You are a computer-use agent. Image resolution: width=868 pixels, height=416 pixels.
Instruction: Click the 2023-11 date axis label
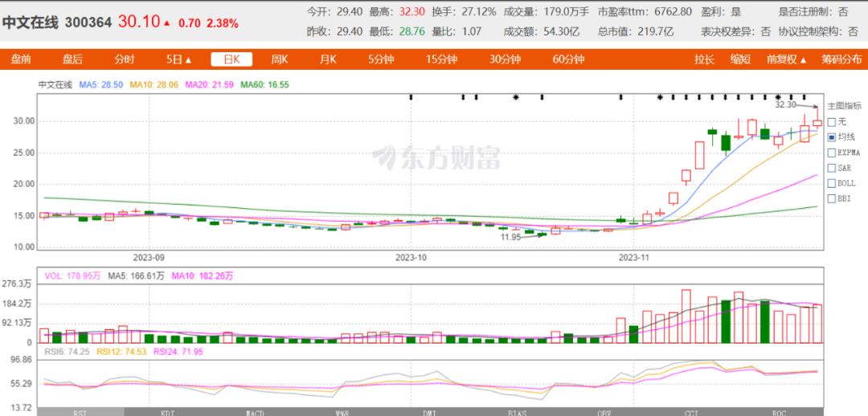point(633,257)
